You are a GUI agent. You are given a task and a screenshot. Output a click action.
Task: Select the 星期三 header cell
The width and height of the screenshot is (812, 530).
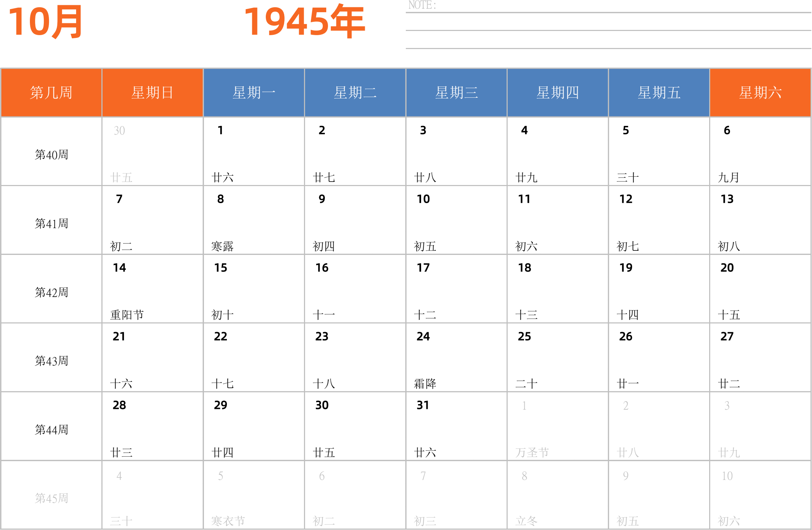point(456,93)
